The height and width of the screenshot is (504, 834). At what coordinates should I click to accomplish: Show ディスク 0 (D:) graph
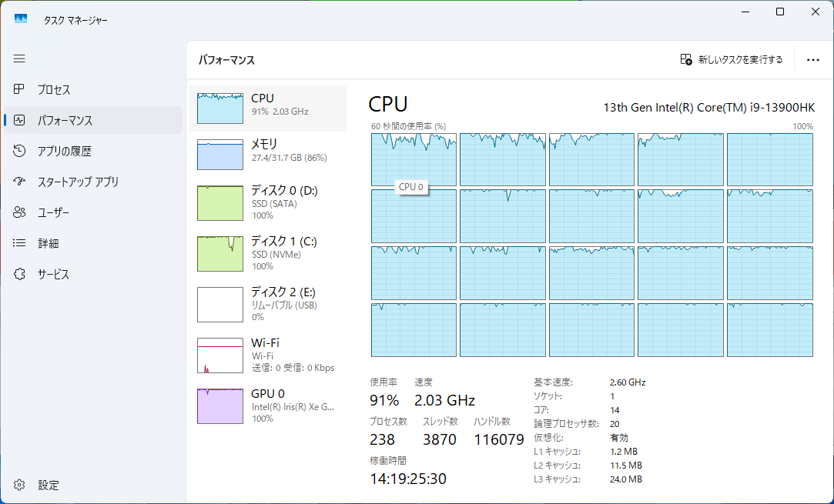[267, 203]
